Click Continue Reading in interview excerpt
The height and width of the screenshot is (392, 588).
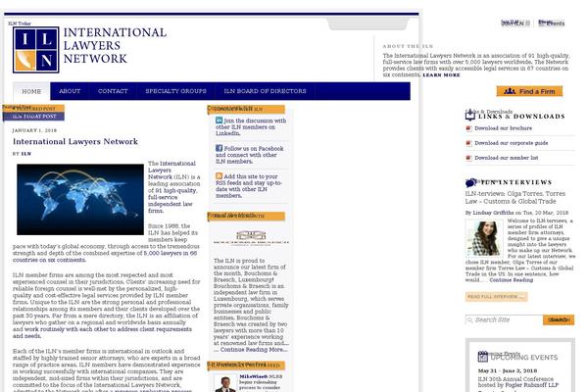[512, 280]
